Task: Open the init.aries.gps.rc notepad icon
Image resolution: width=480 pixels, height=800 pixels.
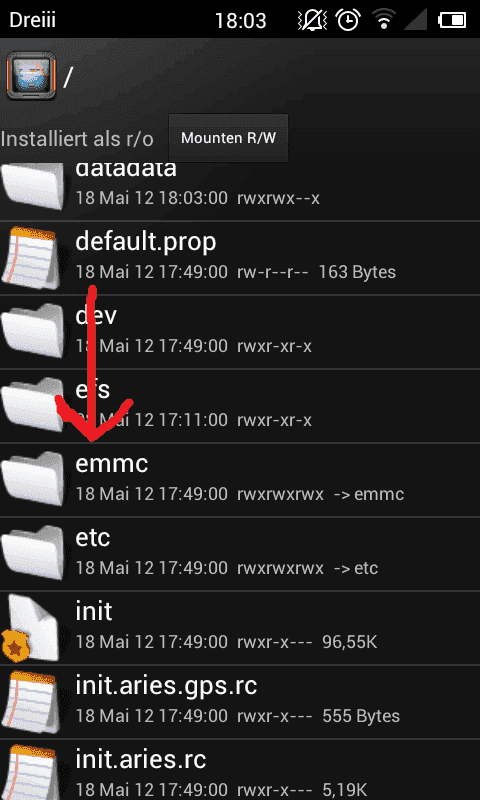Action: (30, 702)
